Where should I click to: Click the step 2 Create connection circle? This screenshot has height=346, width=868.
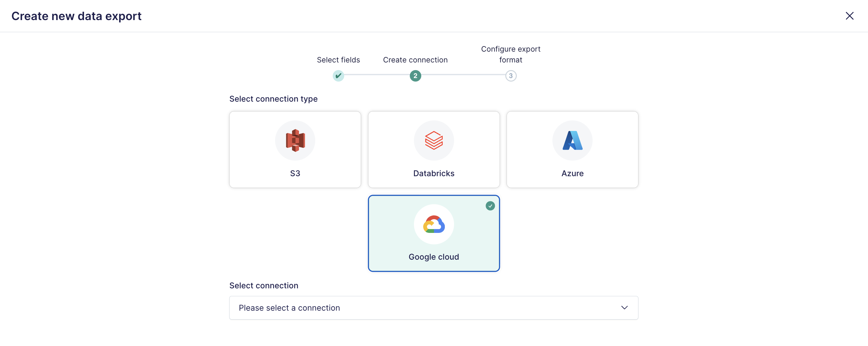[x=415, y=76]
